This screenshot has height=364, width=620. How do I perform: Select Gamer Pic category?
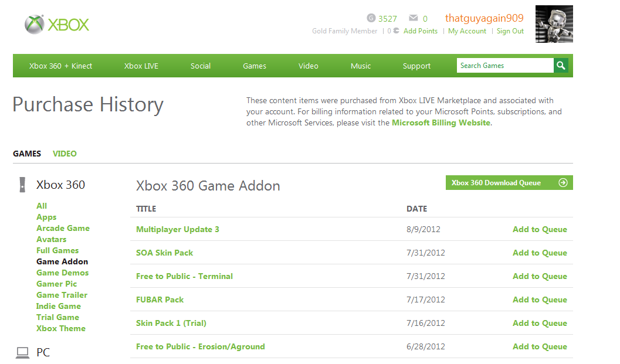[56, 284]
